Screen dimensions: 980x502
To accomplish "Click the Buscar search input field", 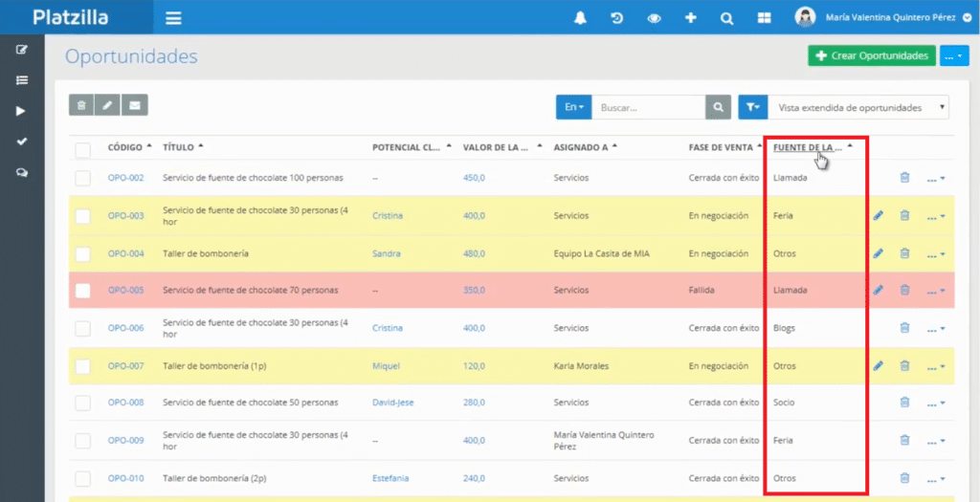I will pos(648,107).
